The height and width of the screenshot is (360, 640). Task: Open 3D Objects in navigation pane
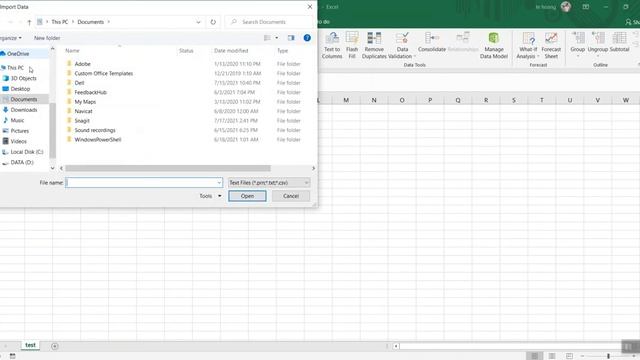click(x=23, y=78)
